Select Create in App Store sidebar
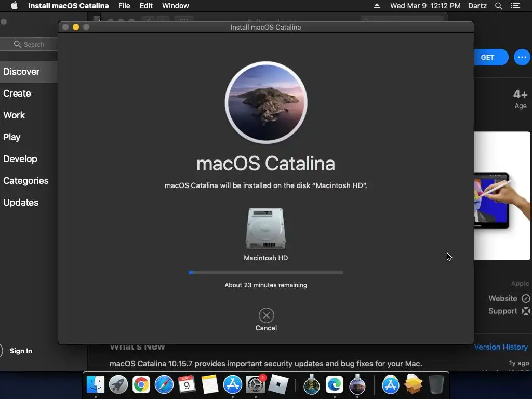Viewport: 532px width, 399px height. click(x=17, y=94)
